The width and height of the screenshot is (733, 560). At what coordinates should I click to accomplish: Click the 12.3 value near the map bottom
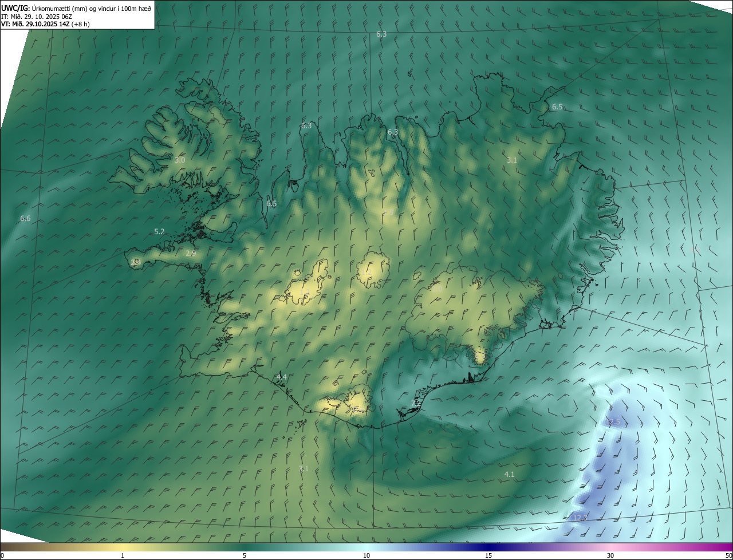click(x=580, y=518)
